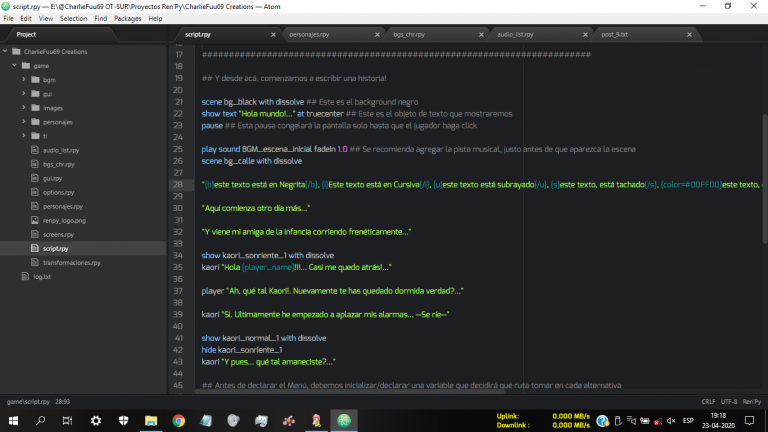This screenshot has width=768, height=432.
Task: Open Google Chrome from the taskbar
Action: [178, 420]
